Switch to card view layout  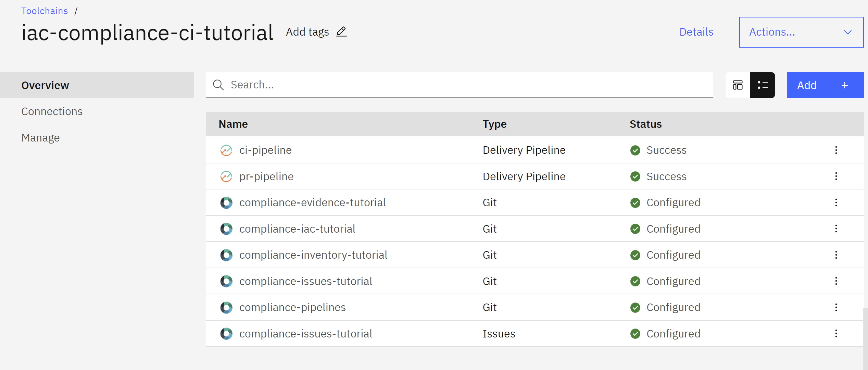(738, 85)
